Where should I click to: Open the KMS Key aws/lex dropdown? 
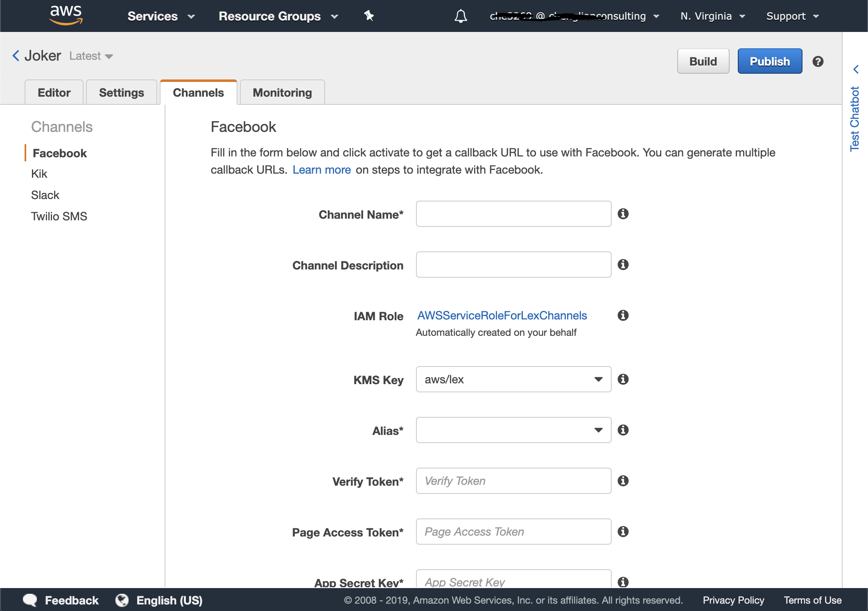(x=513, y=379)
